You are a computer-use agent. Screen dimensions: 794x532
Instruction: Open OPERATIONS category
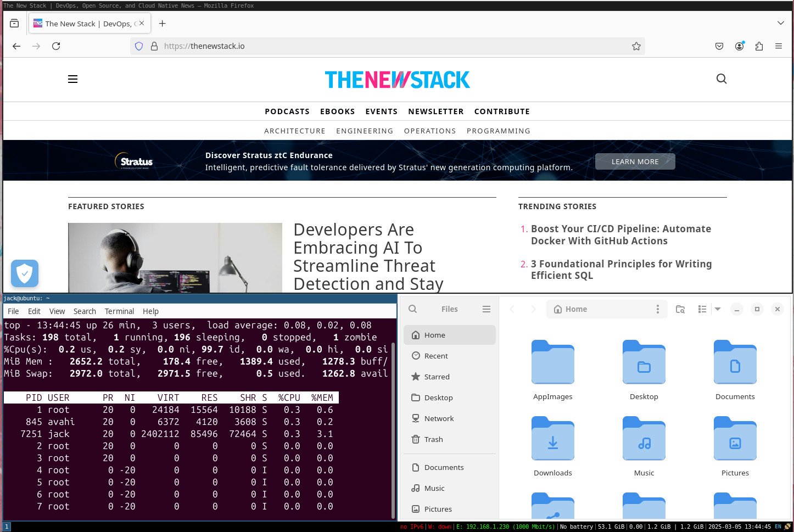click(x=430, y=131)
